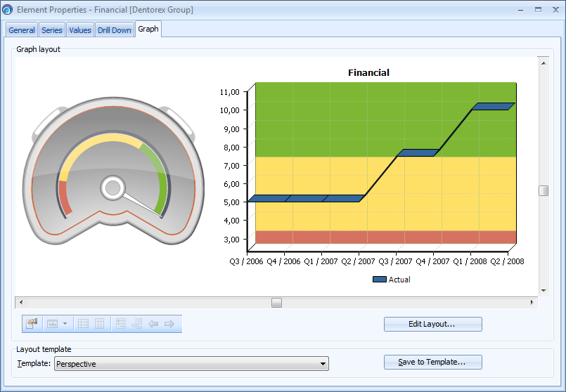The image size is (566, 392).
Task: Click Save to Template button
Action: point(432,362)
